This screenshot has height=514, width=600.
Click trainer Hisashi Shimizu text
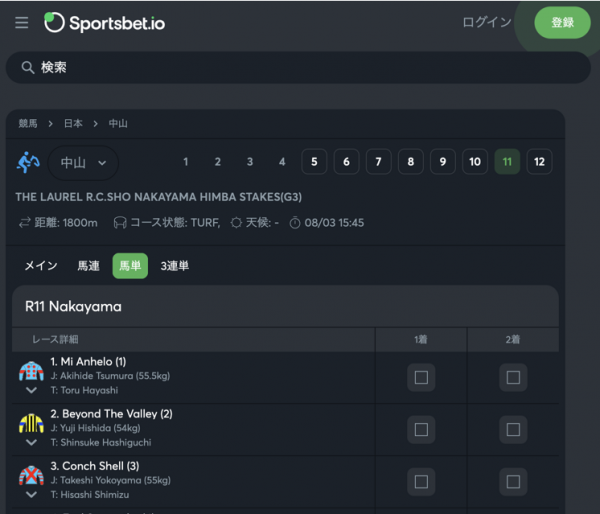tap(90, 494)
